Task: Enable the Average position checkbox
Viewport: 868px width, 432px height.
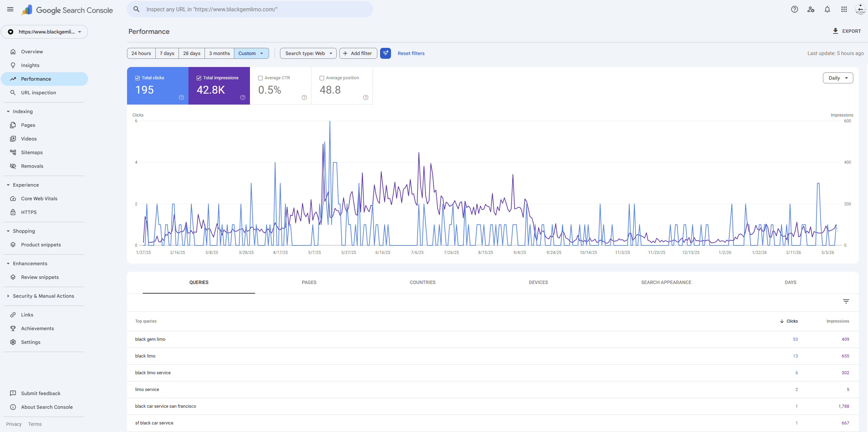Action: coord(321,78)
